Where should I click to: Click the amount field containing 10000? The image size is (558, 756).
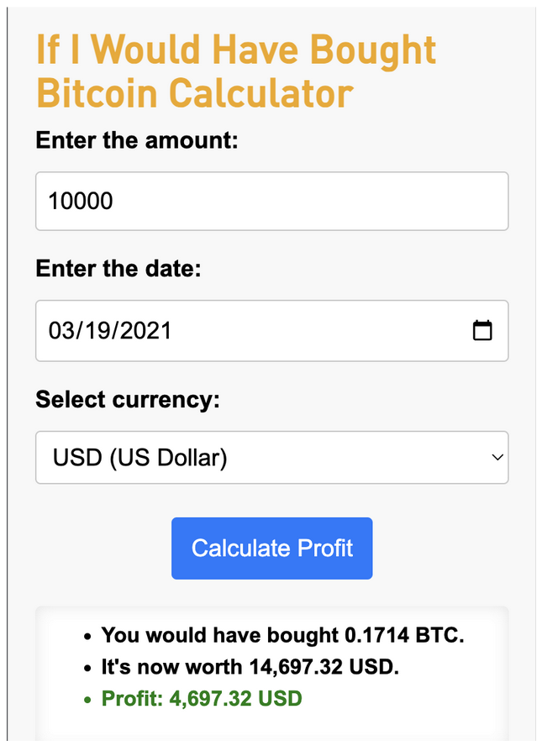(x=271, y=202)
